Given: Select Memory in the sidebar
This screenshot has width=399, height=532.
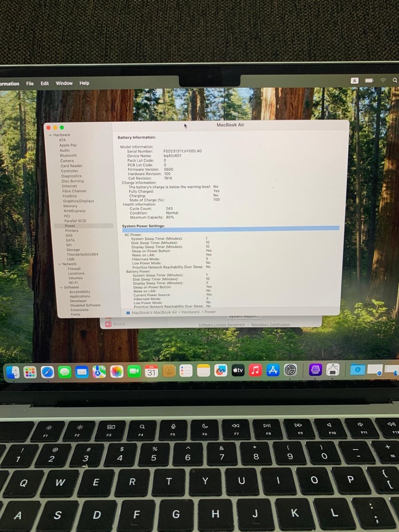Looking at the screenshot, I should [70, 206].
